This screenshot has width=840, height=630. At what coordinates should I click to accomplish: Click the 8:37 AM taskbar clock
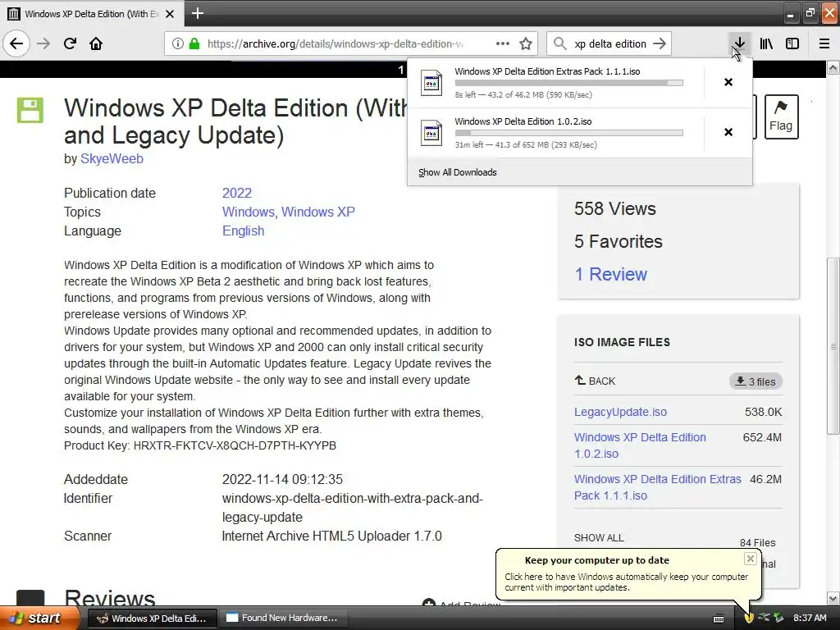click(810, 618)
